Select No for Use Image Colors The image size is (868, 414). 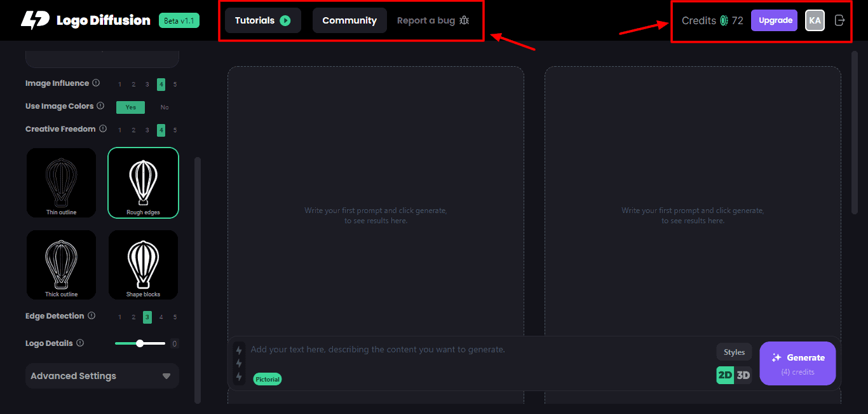[165, 107]
